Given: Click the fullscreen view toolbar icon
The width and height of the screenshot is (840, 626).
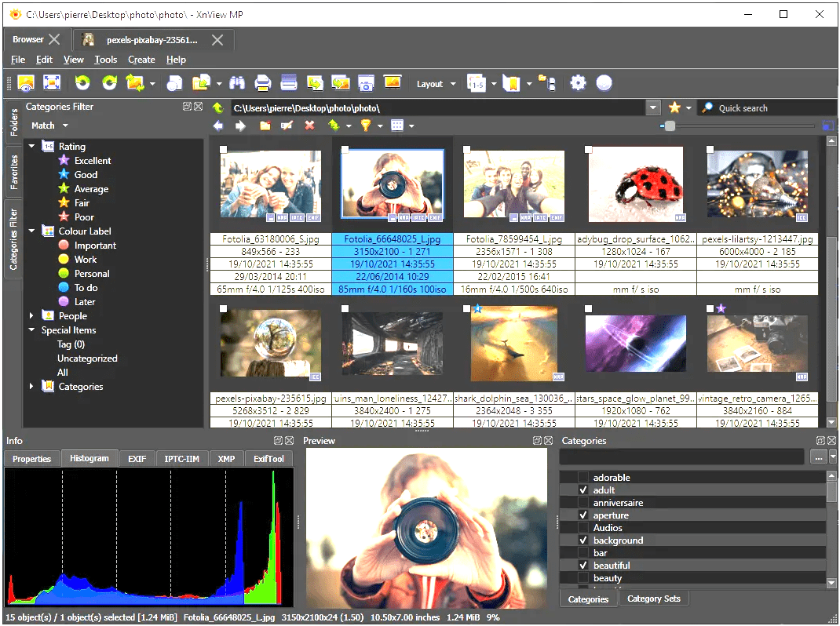Looking at the screenshot, I should [x=52, y=83].
